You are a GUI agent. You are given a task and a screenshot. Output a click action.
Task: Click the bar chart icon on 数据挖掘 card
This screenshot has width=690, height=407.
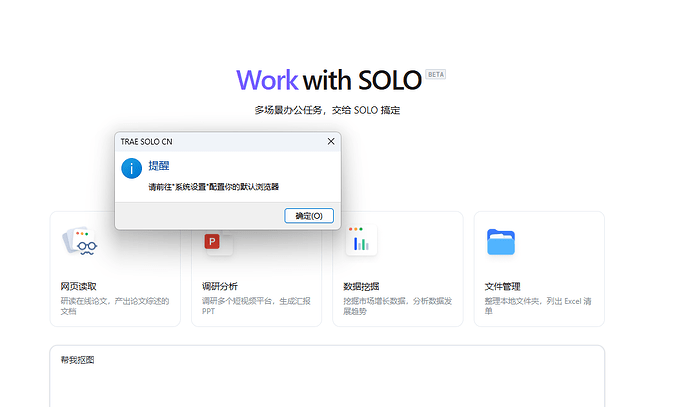[x=361, y=240]
